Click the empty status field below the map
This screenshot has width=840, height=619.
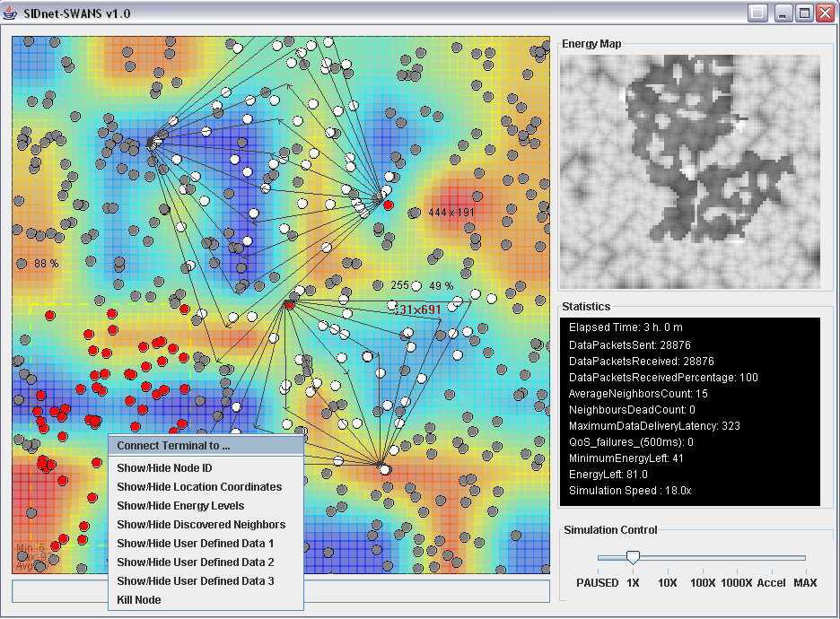point(280,591)
